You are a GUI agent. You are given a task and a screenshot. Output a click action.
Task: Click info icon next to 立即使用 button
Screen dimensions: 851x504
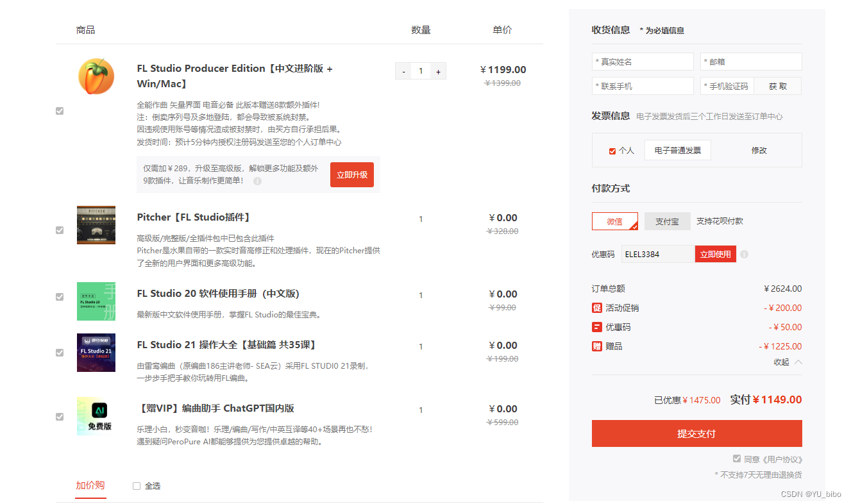[744, 254]
